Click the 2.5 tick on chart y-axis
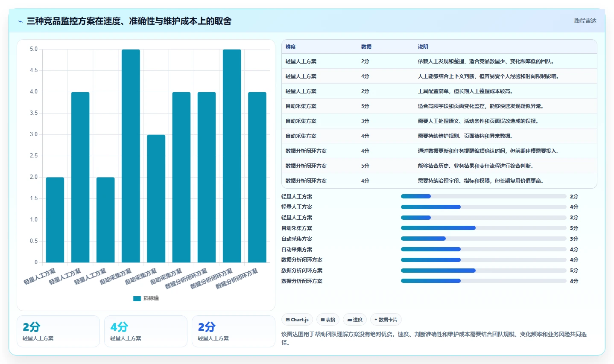The width and height of the screenshot is (614, 364). point(34,156)
